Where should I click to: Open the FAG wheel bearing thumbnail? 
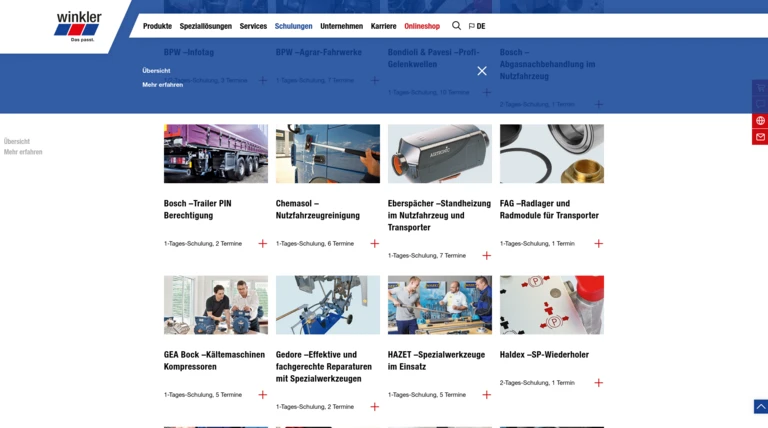tap(552, 154)
